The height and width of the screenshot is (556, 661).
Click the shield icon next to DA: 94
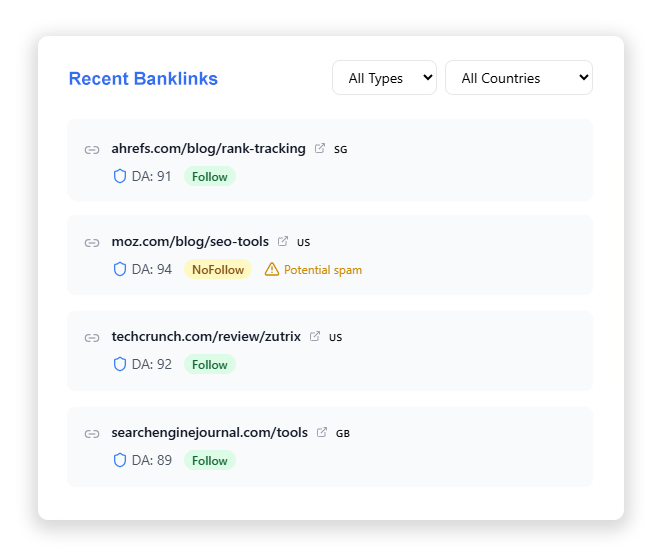coord(120,269)
